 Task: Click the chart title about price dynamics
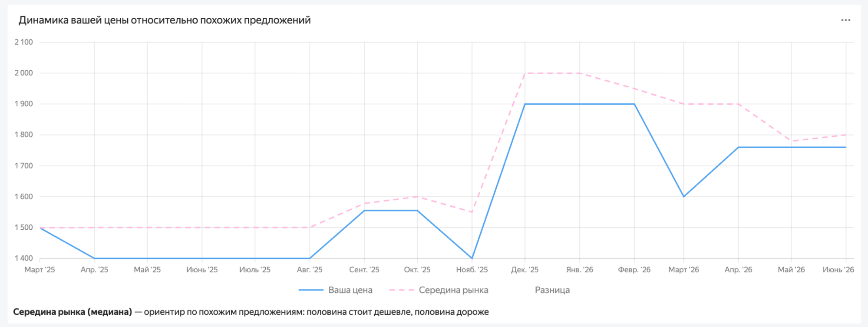pyautogui.click(x=165, y=20)
